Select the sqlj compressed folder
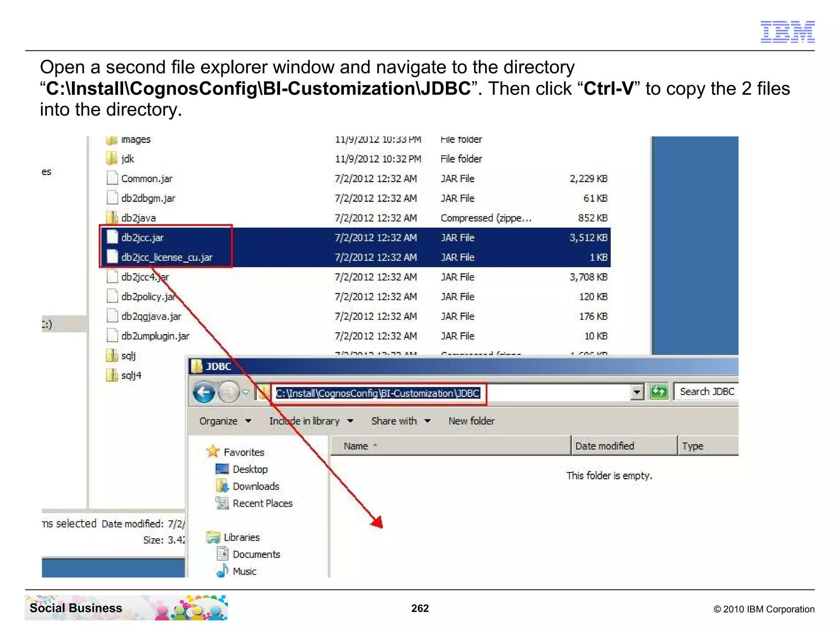This screenshot has height=630, width=840. (128, 356)
